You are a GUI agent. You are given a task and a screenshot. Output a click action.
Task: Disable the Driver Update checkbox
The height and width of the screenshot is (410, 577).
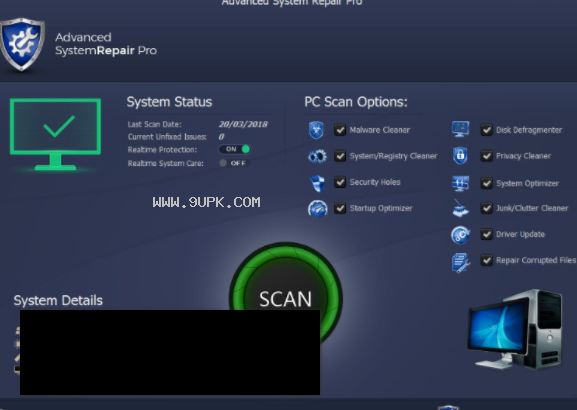486,234
